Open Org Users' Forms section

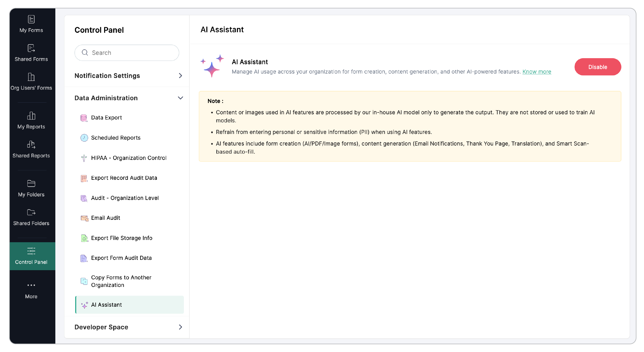click(x=31, y=82)
